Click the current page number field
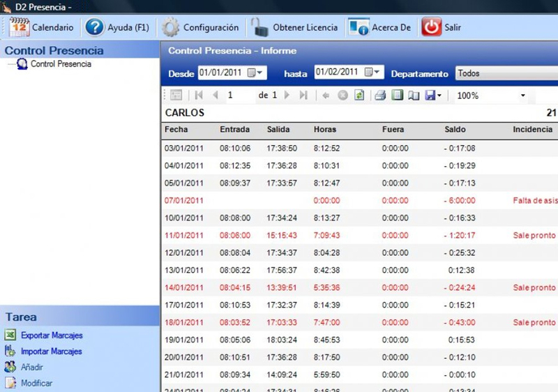Image resolution: width=558 pixels, height=392 pixels. point(237,96)
